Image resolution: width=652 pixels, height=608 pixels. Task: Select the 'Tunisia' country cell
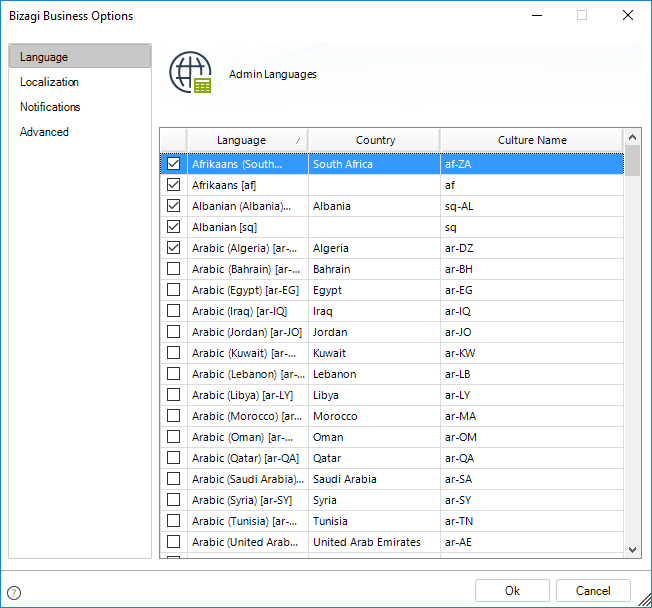[374, 521]
